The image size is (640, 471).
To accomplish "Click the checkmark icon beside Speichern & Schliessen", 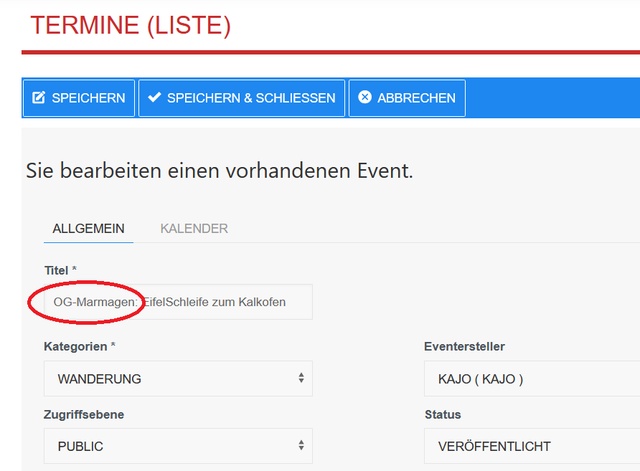I will tap(154, 98).
